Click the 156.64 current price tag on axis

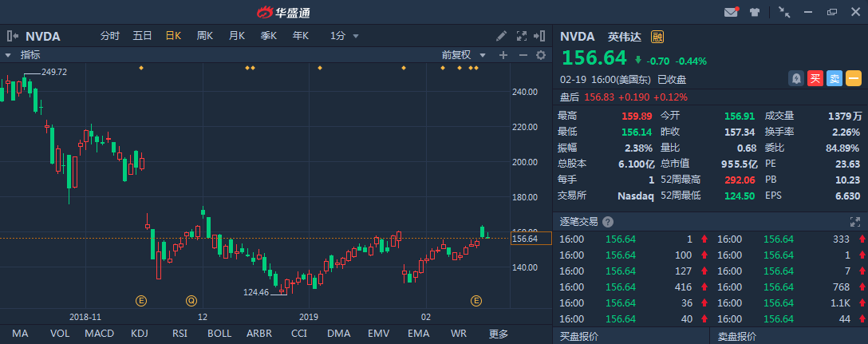531,239
